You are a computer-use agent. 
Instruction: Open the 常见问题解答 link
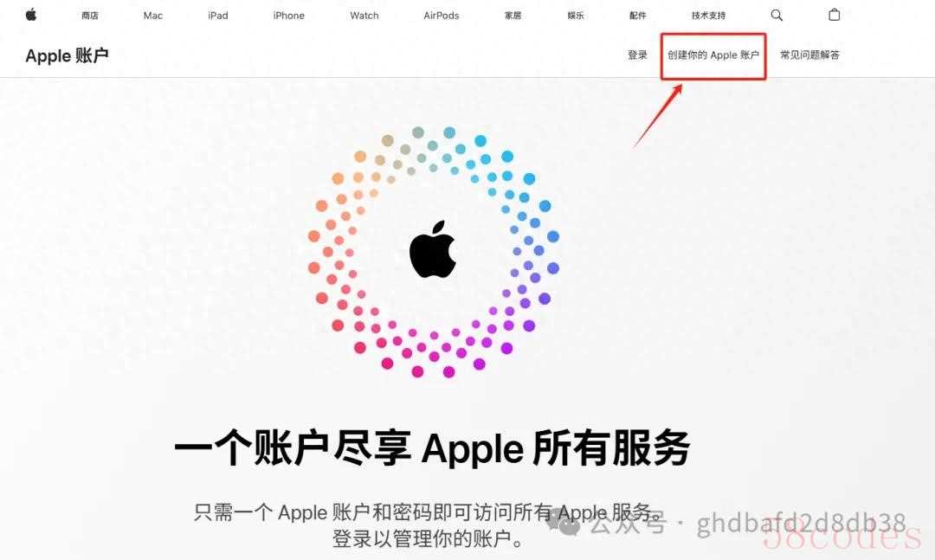click(x=809, y=55)
